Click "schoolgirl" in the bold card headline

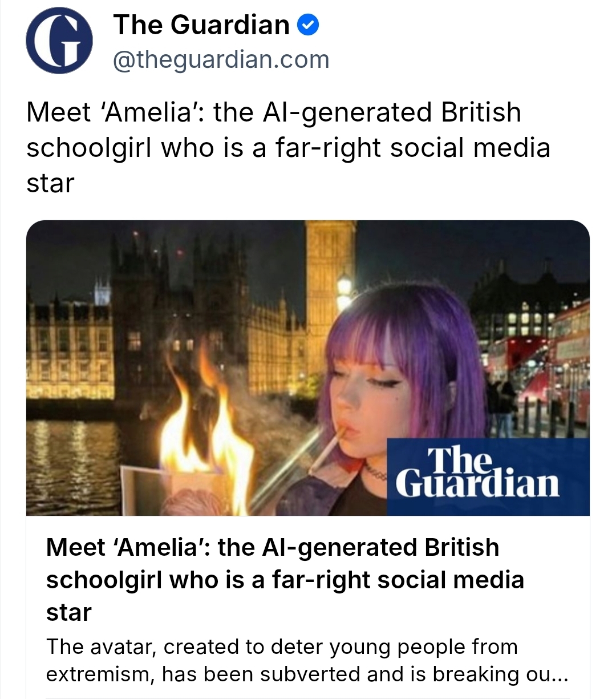click(x=103, y=580)
